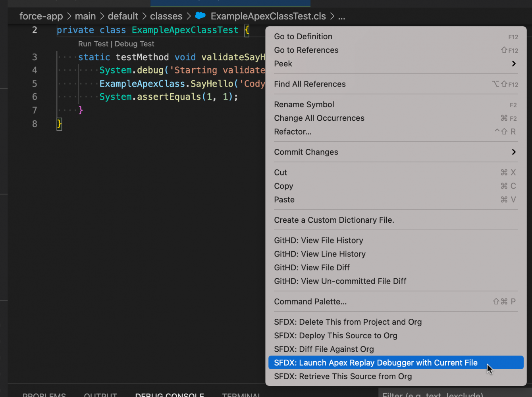Expand the Commit Changes submenu arrow

point(514,152)
